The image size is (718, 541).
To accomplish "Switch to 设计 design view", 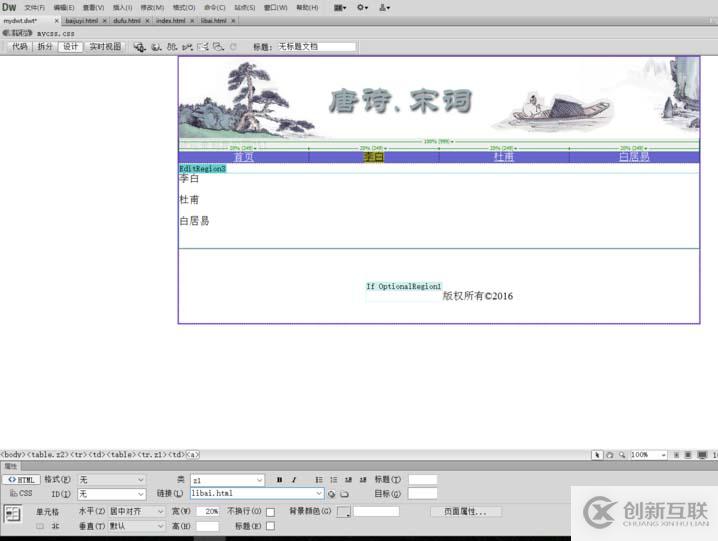I will click(x=71, y=47).
